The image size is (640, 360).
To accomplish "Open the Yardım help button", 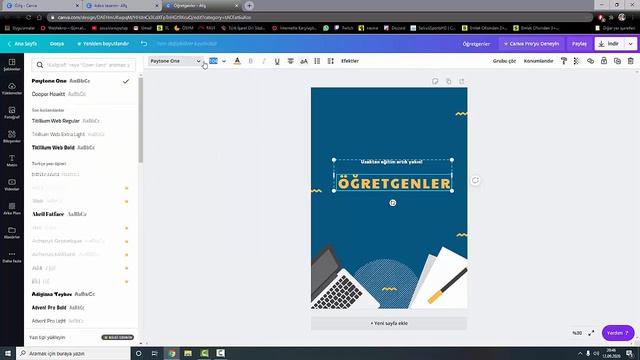I will click(618, 333).
